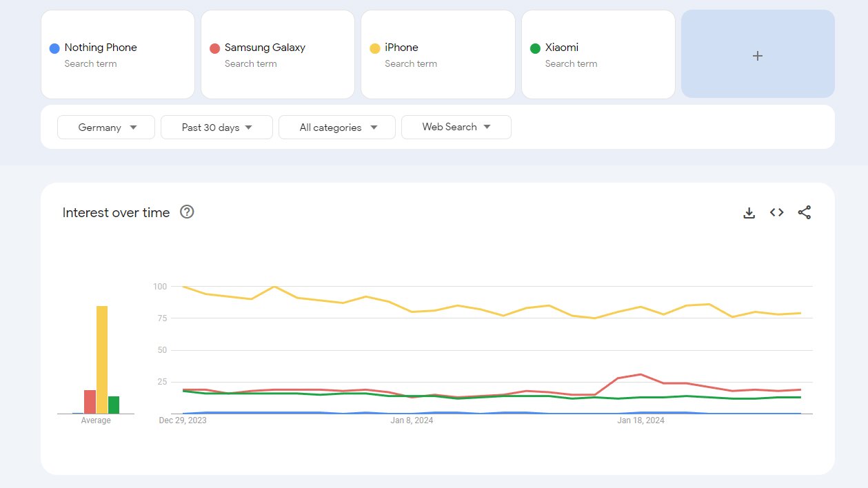
Task: Edit the Nothing Phone search term
Action: 101,48
